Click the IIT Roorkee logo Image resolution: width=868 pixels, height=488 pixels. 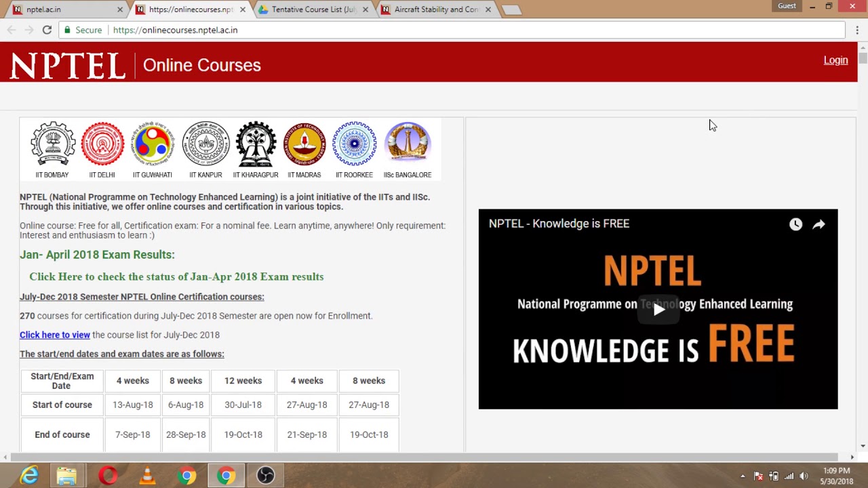(354, 144)
